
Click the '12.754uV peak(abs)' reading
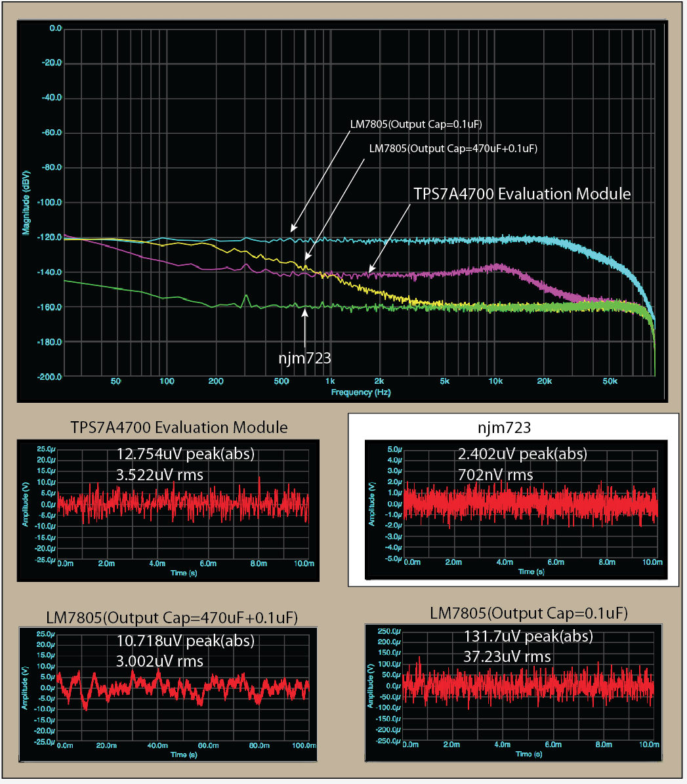click(x=186, y=454)
